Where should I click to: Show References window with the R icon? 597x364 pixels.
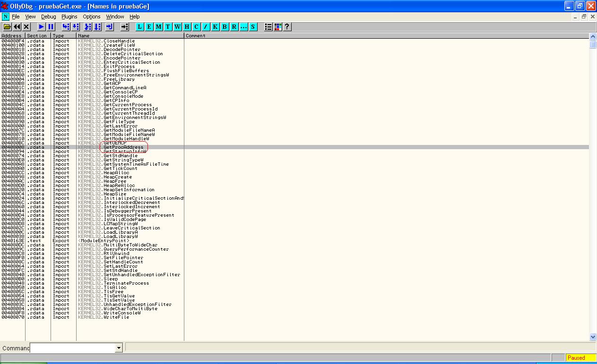pos(234,27)
